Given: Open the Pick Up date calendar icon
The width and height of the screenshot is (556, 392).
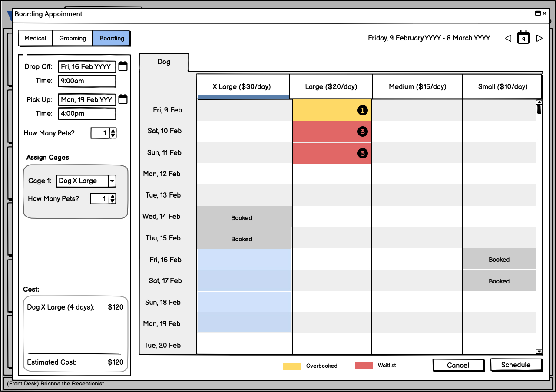Looking at the screenshot, I should click(x=123, y=99).
